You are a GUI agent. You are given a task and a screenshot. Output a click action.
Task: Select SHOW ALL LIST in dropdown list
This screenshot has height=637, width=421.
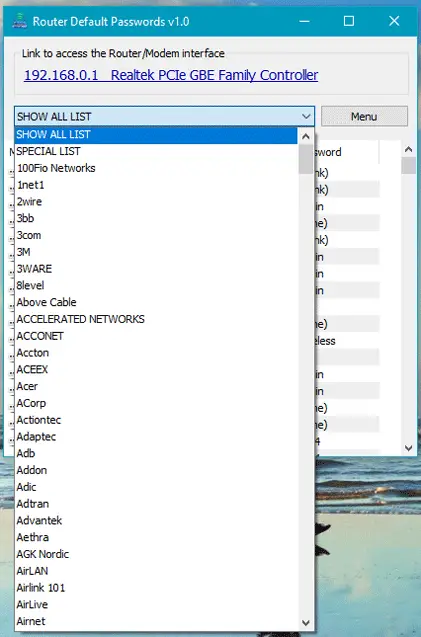[156, 134]
